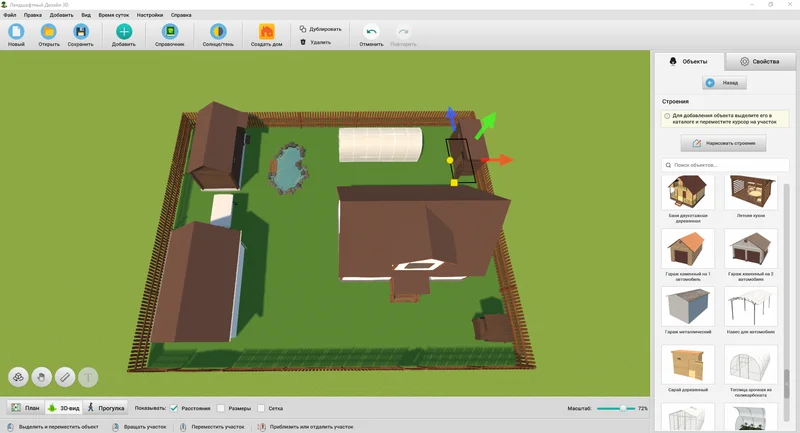This screenshot has height=433, width=800.
Task: Select the Гараж металлический thumbnail
Action: coord(687,307)
